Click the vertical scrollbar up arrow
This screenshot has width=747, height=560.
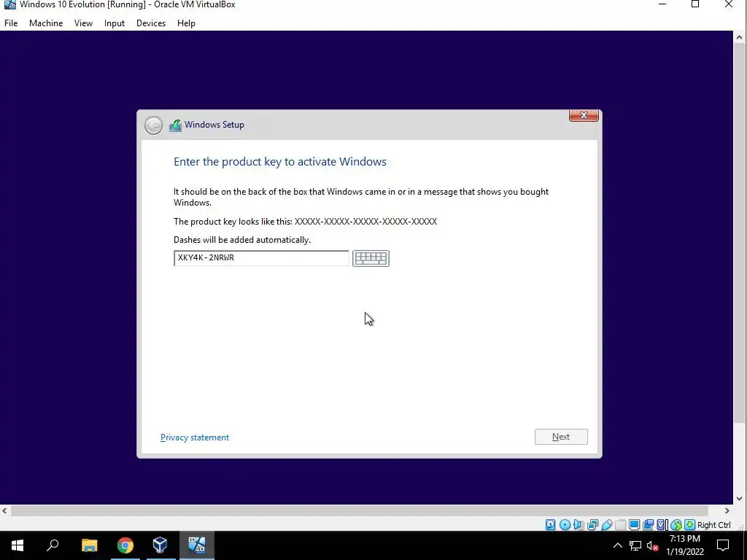pyautogui.click(x=740, y=37)
